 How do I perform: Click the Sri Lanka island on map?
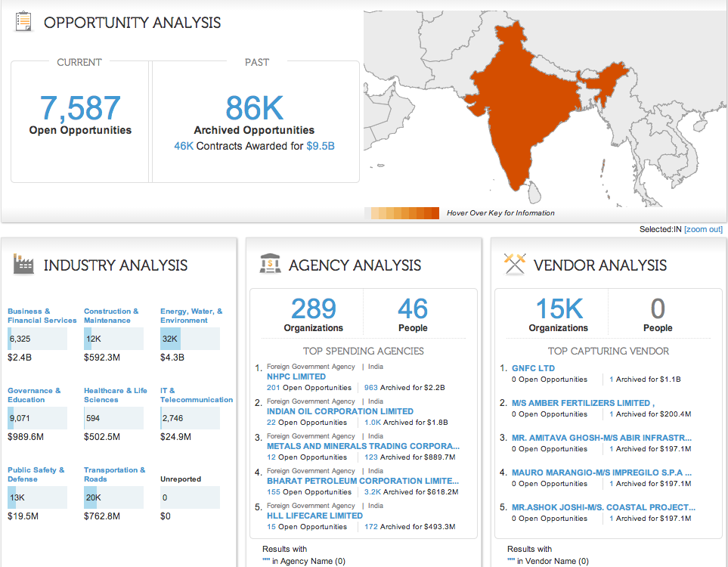click(x=535, y=192)
